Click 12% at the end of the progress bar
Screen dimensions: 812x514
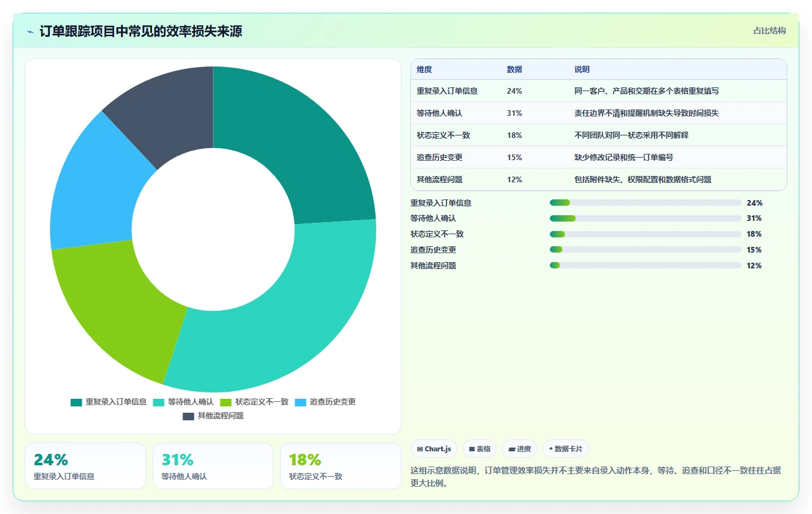coord(754,266)
